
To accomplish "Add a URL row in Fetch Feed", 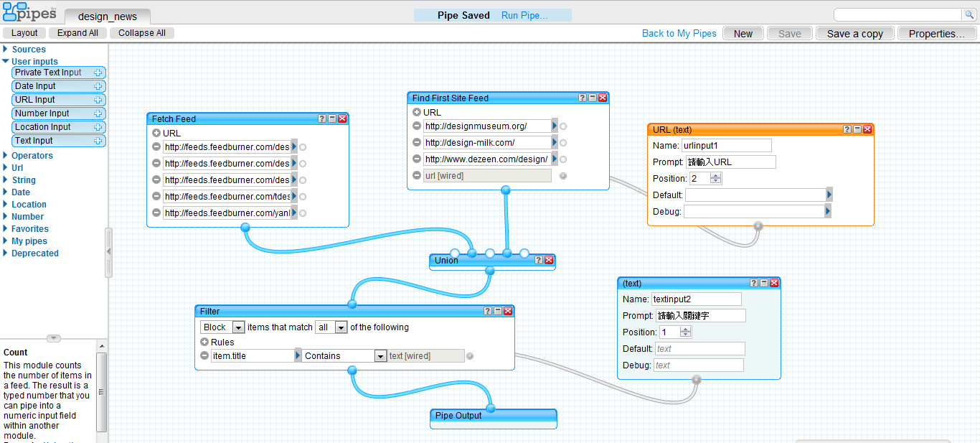I will pos(156,133).
